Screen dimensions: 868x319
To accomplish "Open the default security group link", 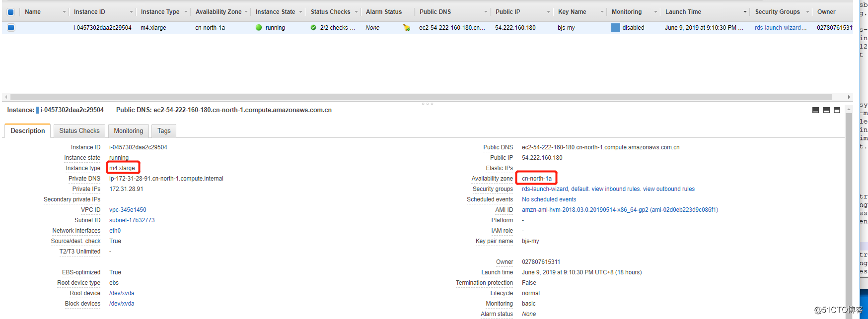I will click(579, 189).
